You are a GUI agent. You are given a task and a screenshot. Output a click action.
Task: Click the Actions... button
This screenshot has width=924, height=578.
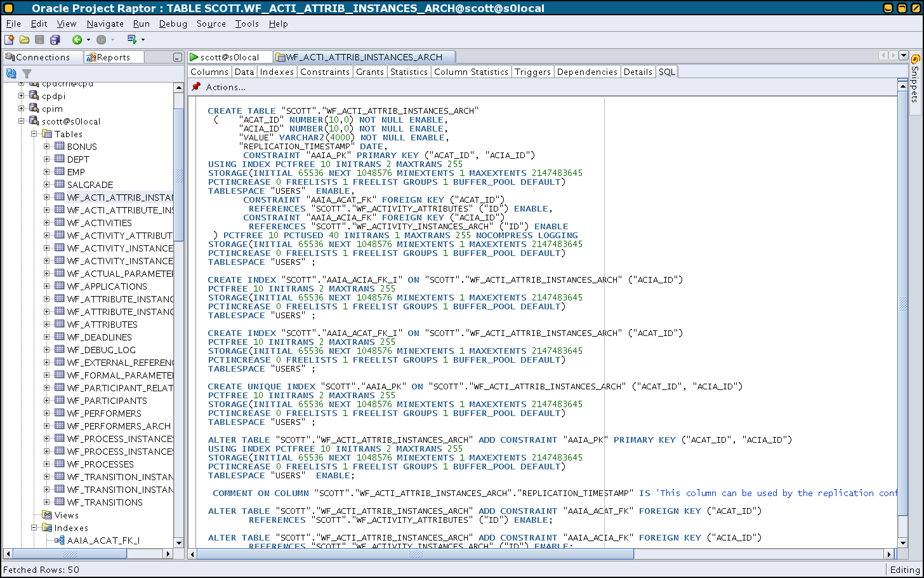click(x=225, y=87)
